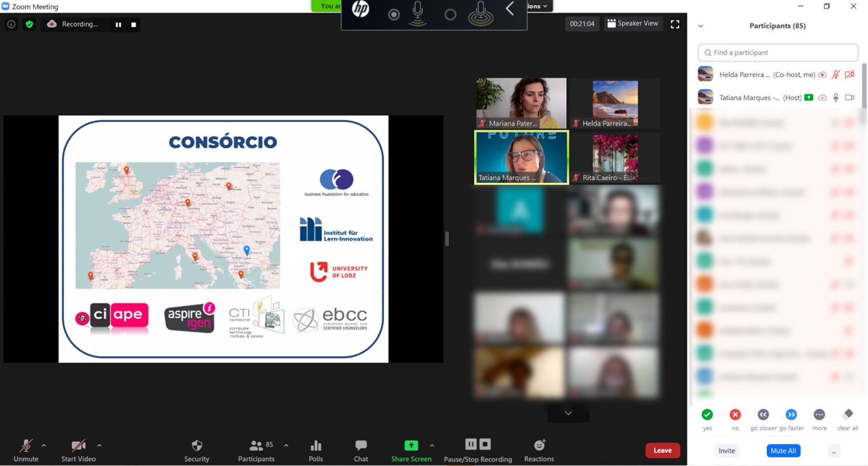Click the green encryption shield icon

(29, 24)
